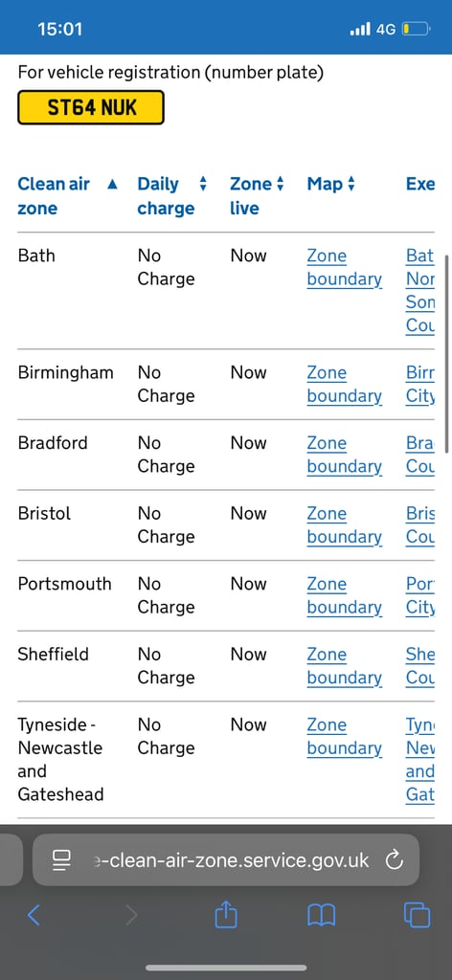Viewport: 452px width, 980px height.
Task: Open the page settings reader icon
Action: tap(61, 860)
